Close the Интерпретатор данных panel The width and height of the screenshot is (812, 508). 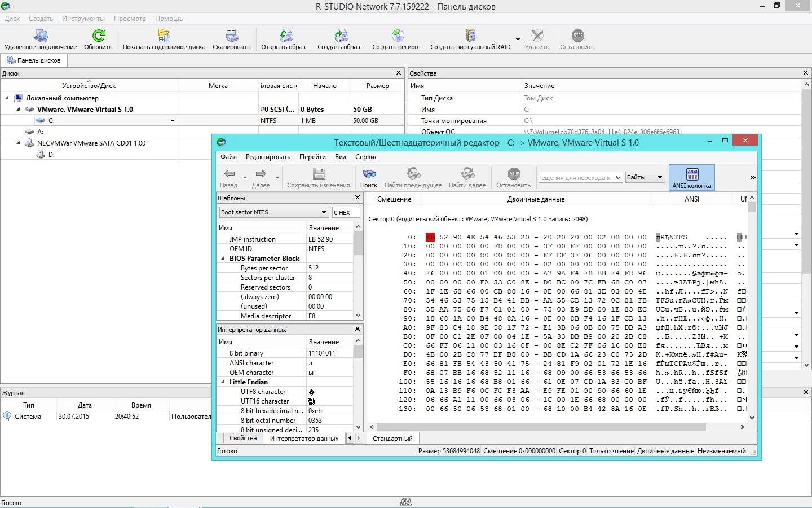click(358, 329)
